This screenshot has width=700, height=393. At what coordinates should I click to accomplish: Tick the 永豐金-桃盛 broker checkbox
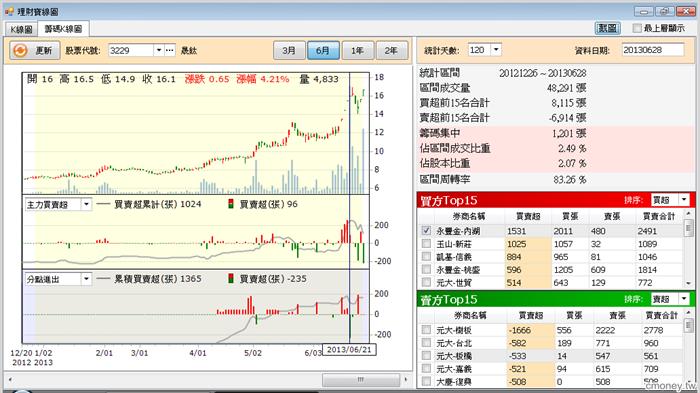[426, 269]
